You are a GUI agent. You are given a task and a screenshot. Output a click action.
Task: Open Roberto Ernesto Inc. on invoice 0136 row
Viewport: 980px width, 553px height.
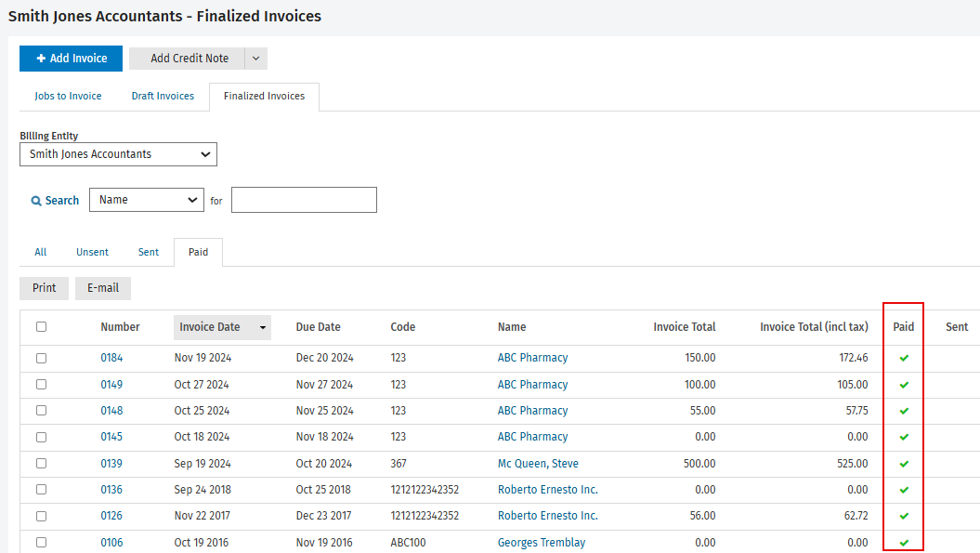point(547,490)
